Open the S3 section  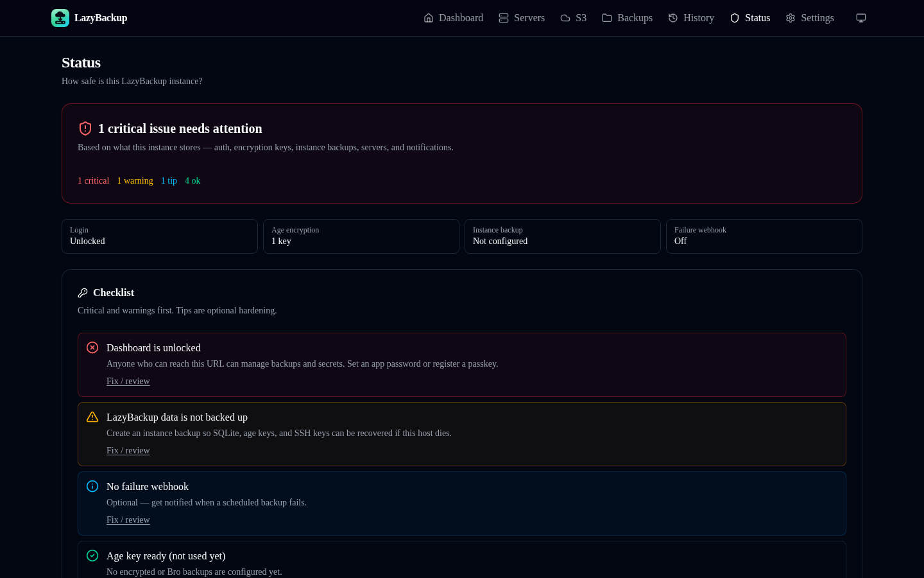point(574,18)
